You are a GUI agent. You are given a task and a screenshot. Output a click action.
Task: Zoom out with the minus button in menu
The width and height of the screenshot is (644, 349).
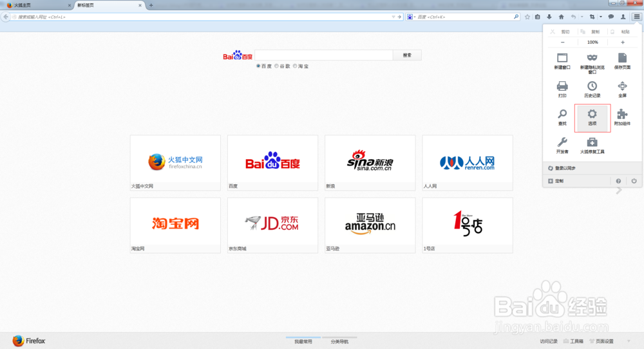562,42
